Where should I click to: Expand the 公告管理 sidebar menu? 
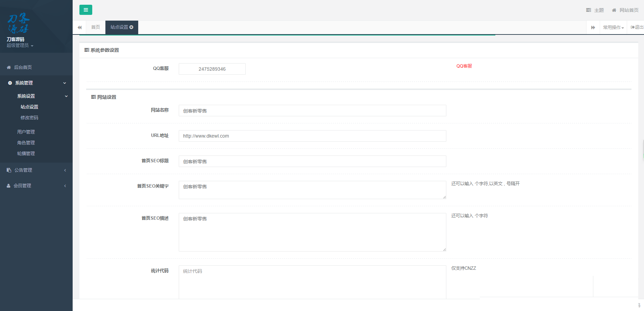tap(36, 170)
